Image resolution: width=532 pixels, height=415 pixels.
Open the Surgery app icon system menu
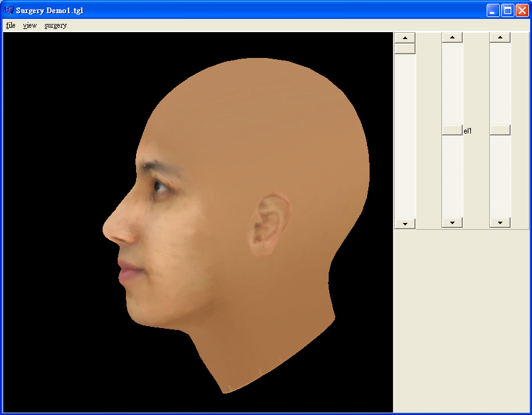[8, 11]
